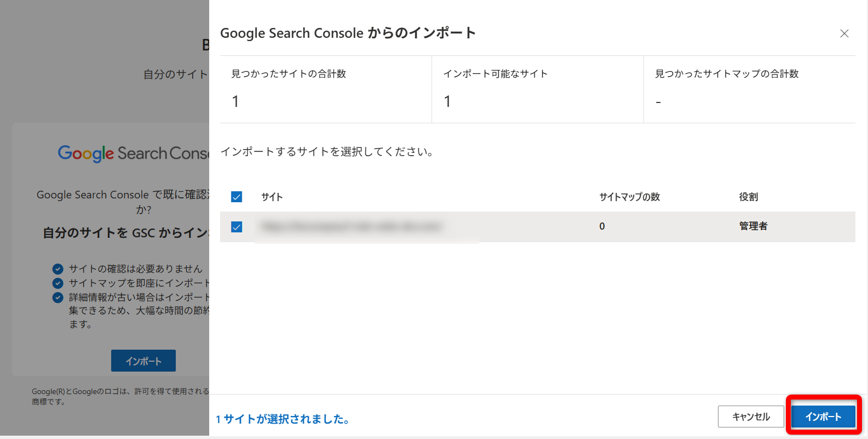The height and width of the screenshot is (439, 868).
Task: Click the Google Search Console logo
Action: (134, 153)
